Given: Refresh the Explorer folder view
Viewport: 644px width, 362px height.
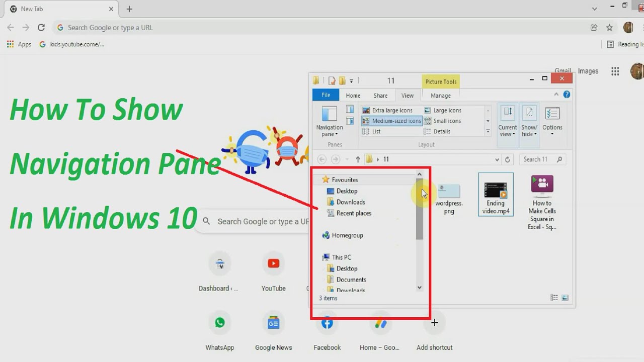Looking at the screenshot, I should click(x=508, y=159).
